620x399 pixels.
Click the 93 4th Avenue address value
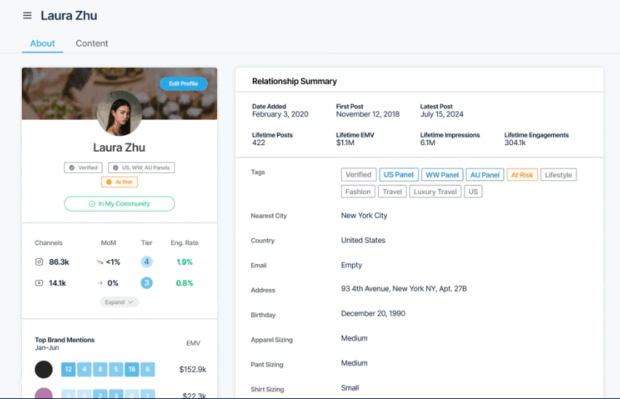point(404,289)
